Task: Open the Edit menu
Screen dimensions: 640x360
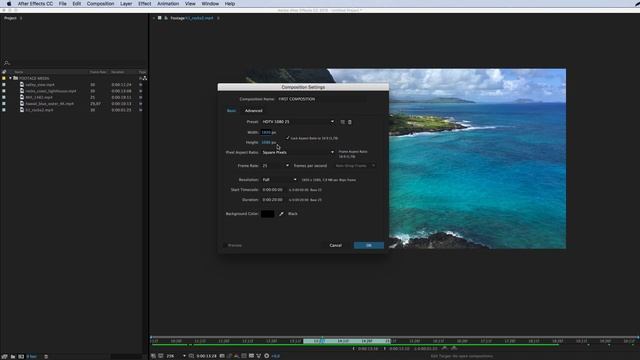Action: coord(77,4)
